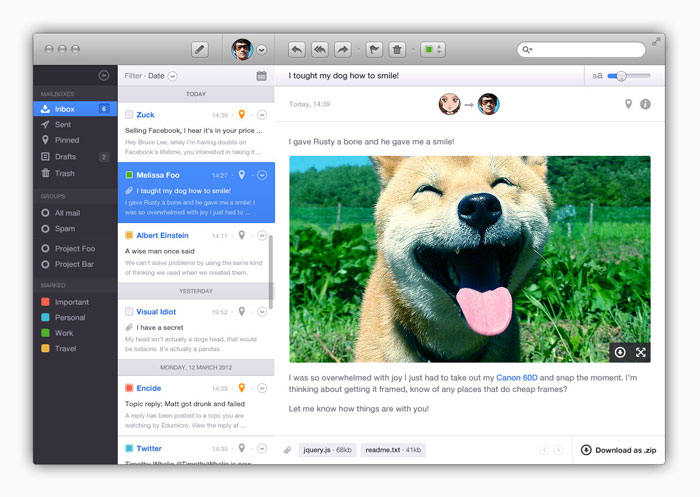Tick the checkbox beside Zuck
The width and height of the screenshot is (700, 497).
coord(129,115)
